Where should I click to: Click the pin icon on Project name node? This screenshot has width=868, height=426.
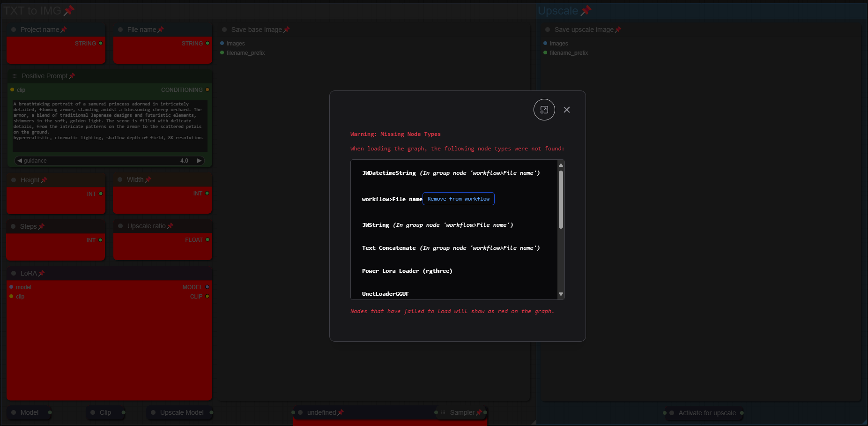click(x=64, y=30)
